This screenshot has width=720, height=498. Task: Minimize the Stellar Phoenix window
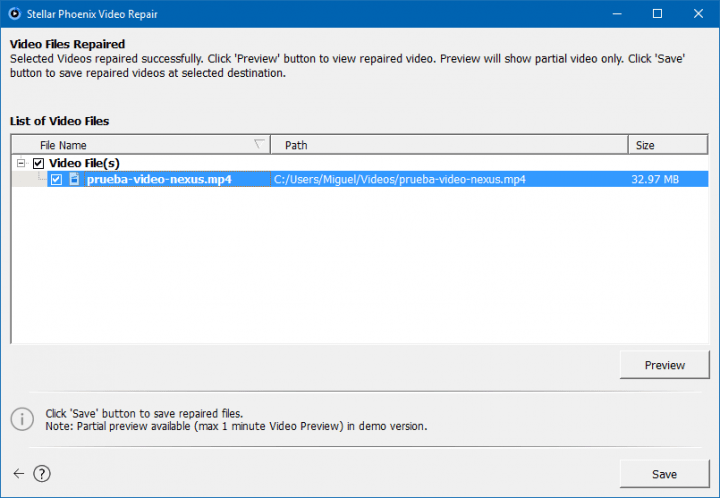(617, 14)
